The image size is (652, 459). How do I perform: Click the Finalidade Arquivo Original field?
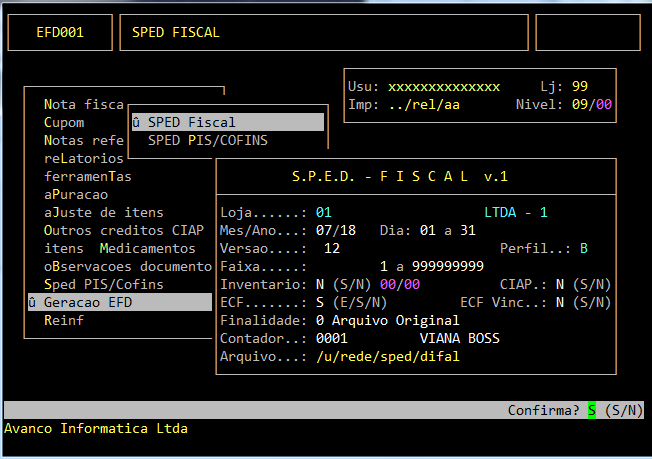pyautogui.click(x=387, y=320)
